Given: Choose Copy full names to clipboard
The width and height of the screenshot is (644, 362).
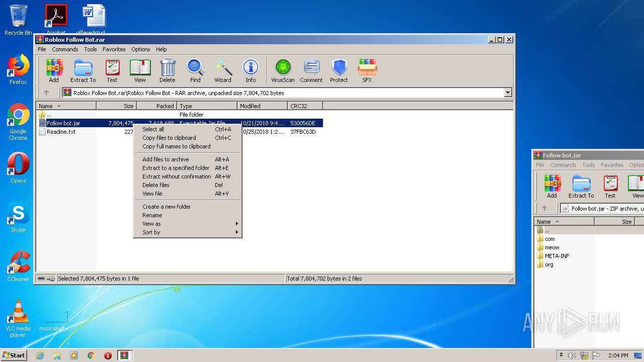Looking at the screenshot, I should (187, 146).
